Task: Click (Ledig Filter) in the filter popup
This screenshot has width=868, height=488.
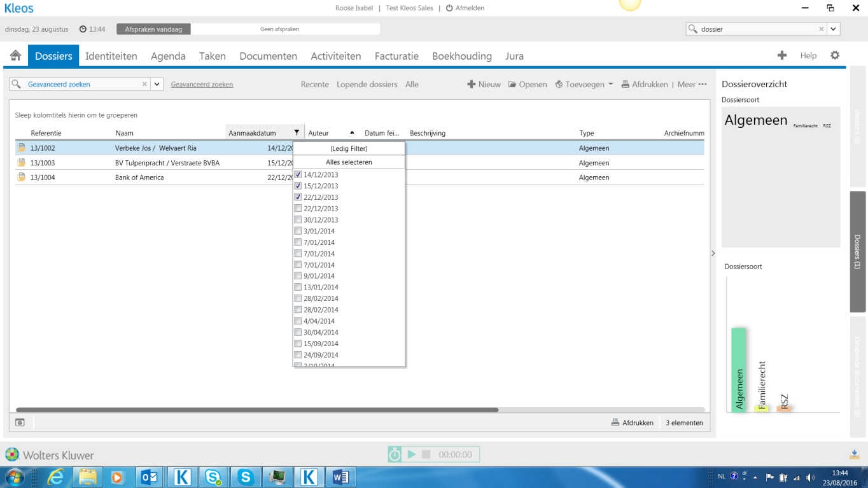Action: [349, 148]
